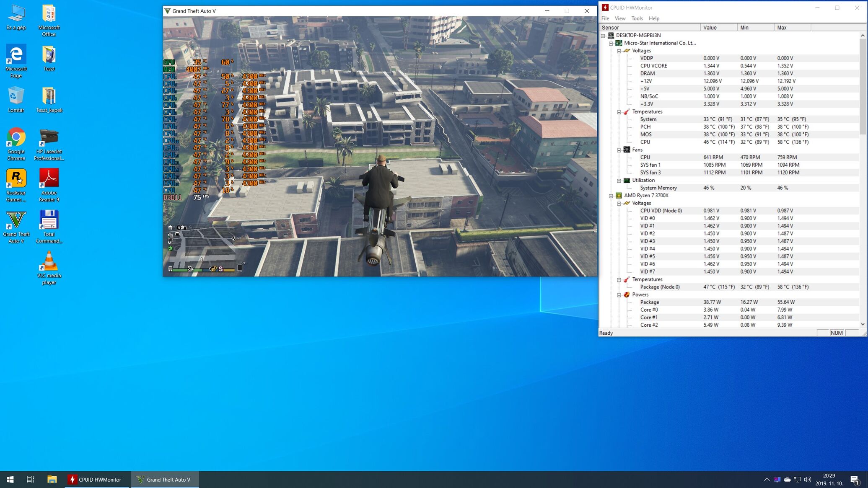Select the CPU VCORE voltage row
868x488 pixels.
(729, 66)
